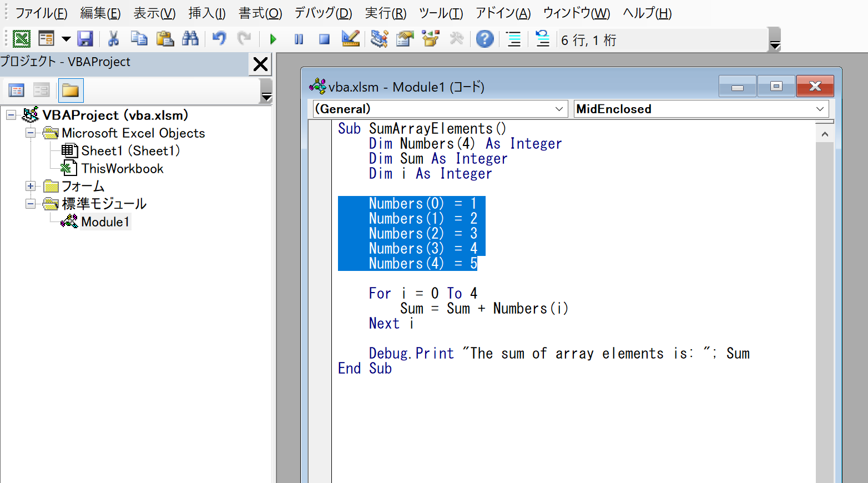This screenshot has height=483, width=868.
Task: Open the Project Explorer icon
Action: point(379,39)
